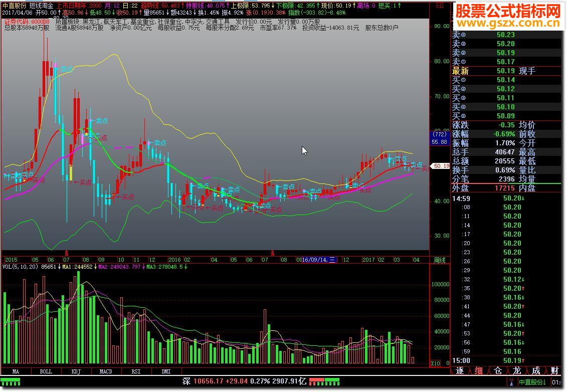Image resolution: width=567 pixels, height=392 pixels.
Task: Select the 龙 tab in side panel
Action: click(517, 371)
